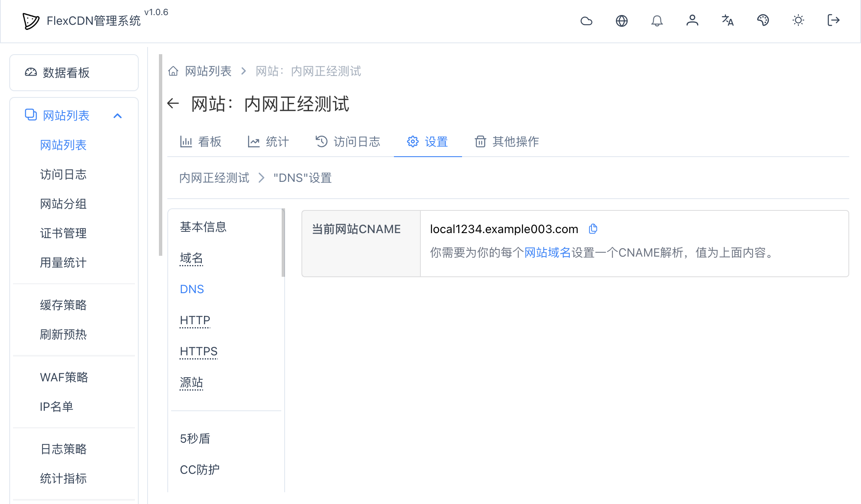Screen dimensions: 861x504
Task: Open the user account icon
Action: point(692,20)
